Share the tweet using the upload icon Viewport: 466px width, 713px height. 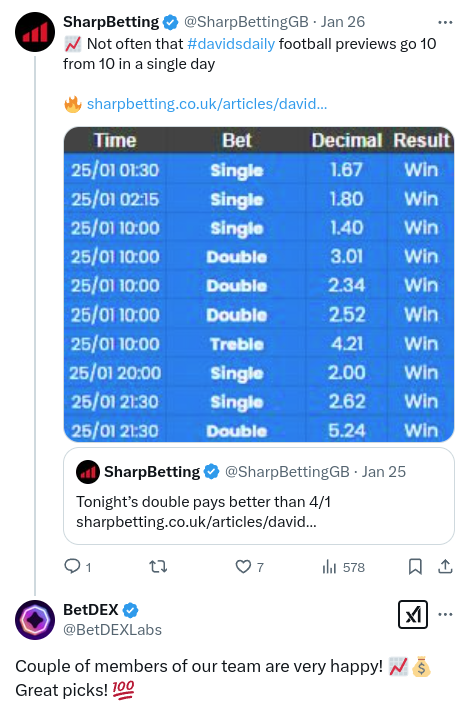(x=445, y=566)
